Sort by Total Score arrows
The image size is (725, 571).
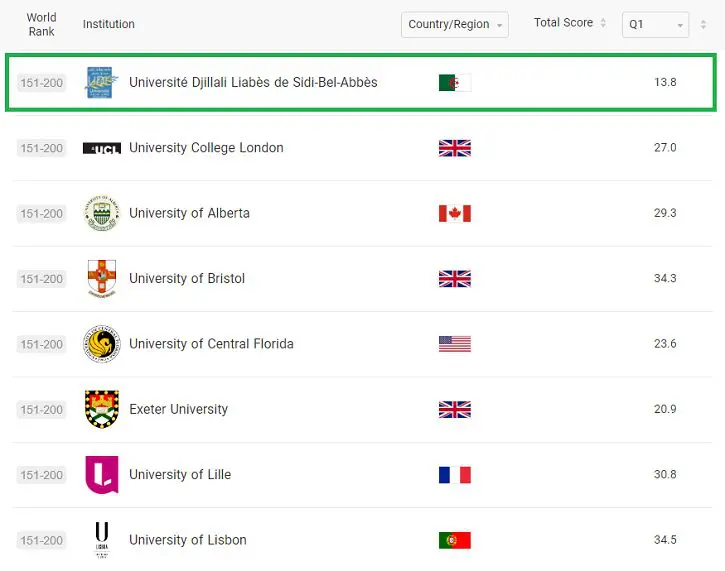[603, 23]
